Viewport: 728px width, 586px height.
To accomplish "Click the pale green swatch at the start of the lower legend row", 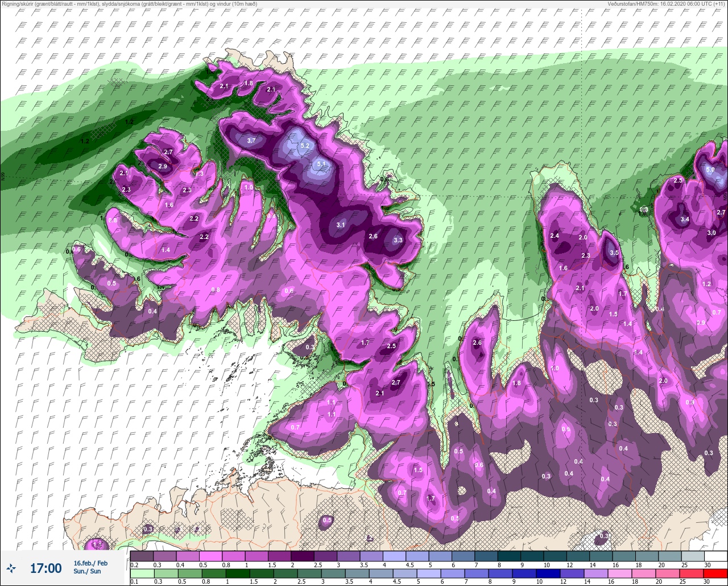I will pos(142,573).
